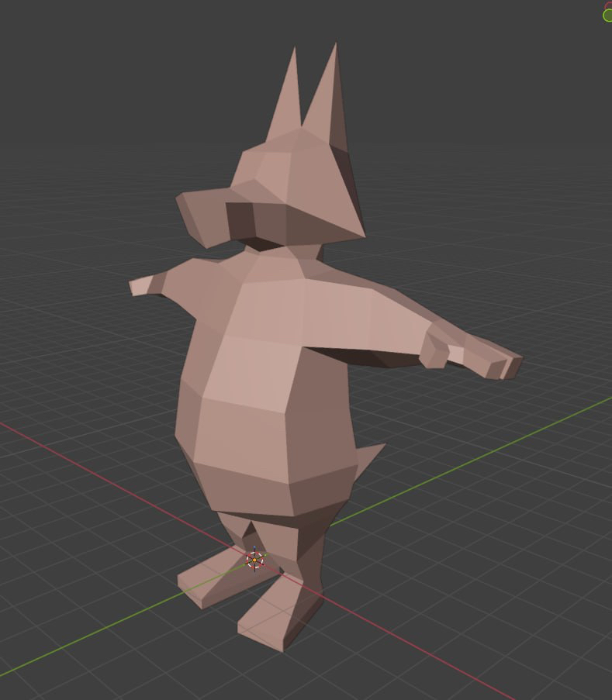This screenshot has height=700, width=612.
Task: Click the hand of the nearer outstretched arm
Action: [x=485, y=358]
